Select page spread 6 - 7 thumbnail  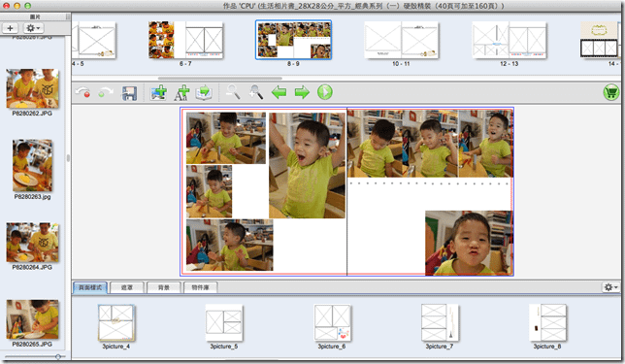point(185,40)
